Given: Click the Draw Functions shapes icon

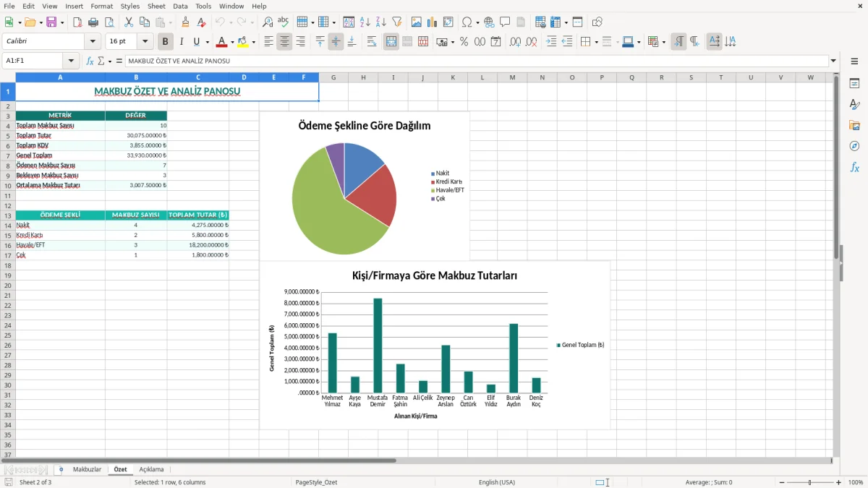Looking at the screenshot, I should [x=597, y=22].
